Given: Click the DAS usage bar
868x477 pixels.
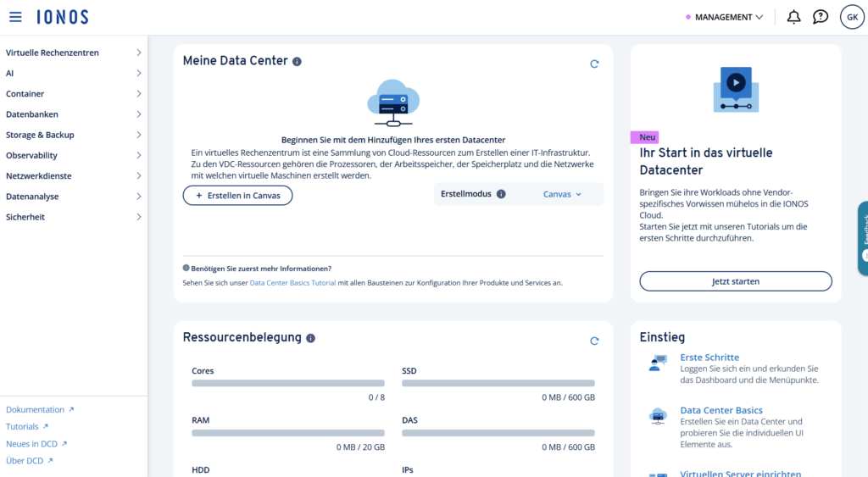Looking at the screenshot, I should click(x=498, y=433).
